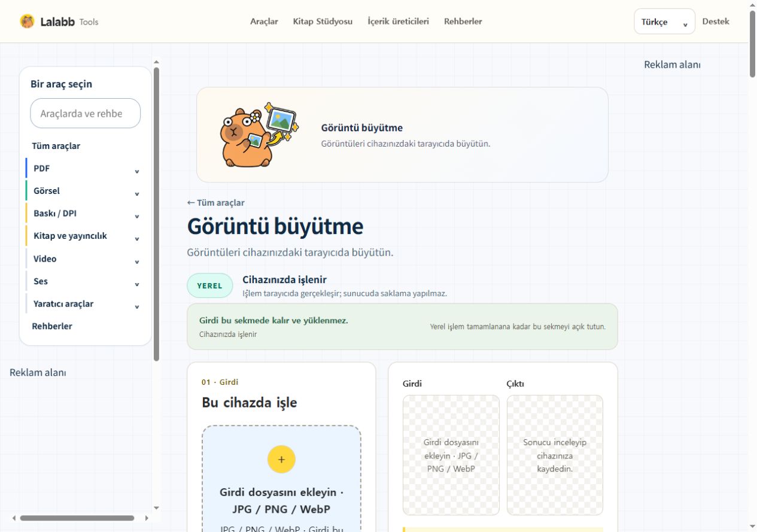Screen dimensions: 757x532
Task: Click the "Bir araç seçin" heading
Action: pos(61,84)
